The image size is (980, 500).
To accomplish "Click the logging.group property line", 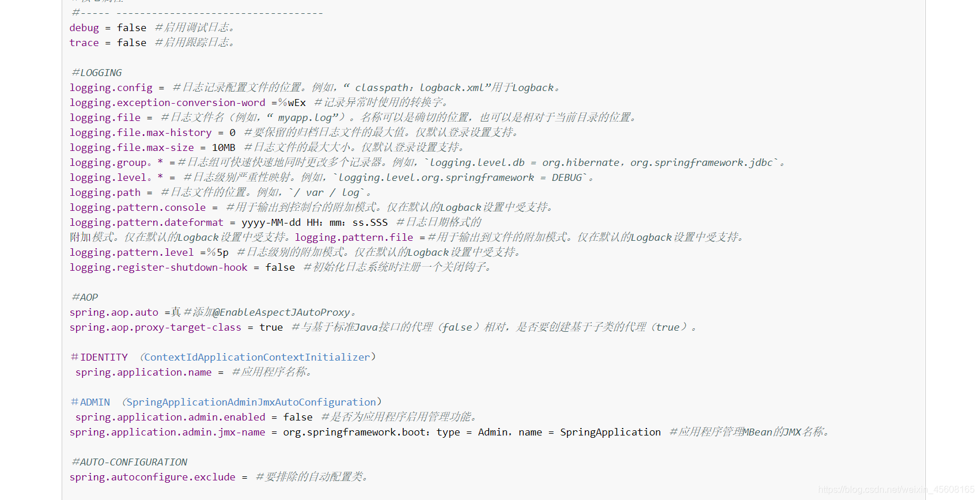I will point(427,162).
